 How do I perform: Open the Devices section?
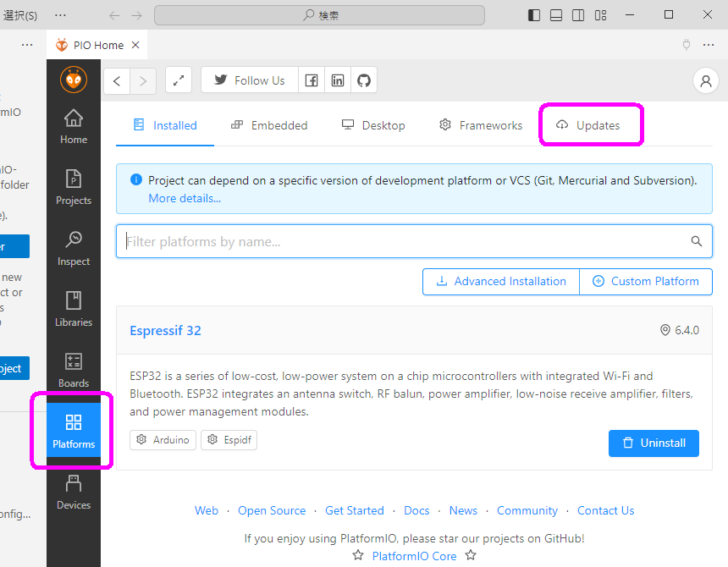click(74, 492)
